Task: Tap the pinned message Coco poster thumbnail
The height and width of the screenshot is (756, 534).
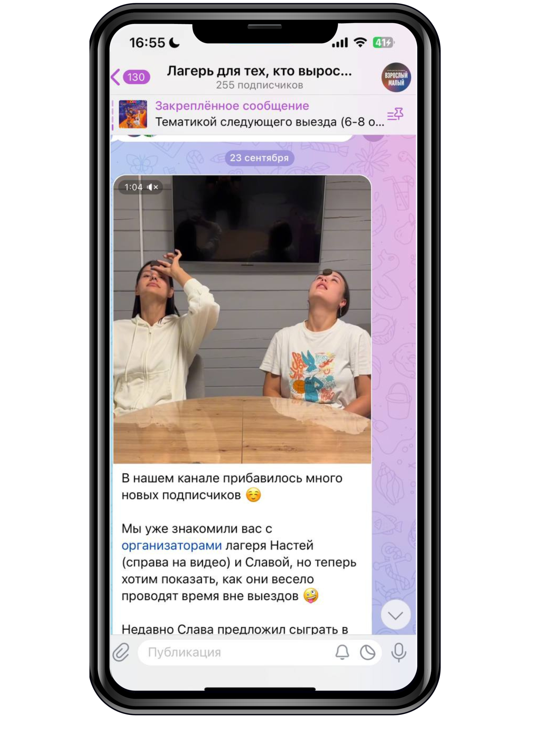Action: 133,114
